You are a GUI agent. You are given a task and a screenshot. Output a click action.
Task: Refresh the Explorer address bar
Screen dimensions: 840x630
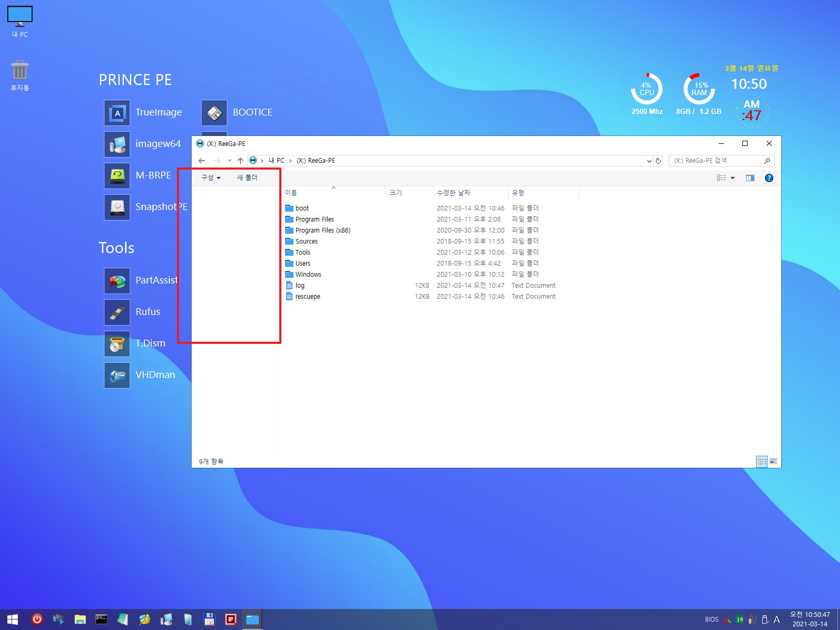658,161
